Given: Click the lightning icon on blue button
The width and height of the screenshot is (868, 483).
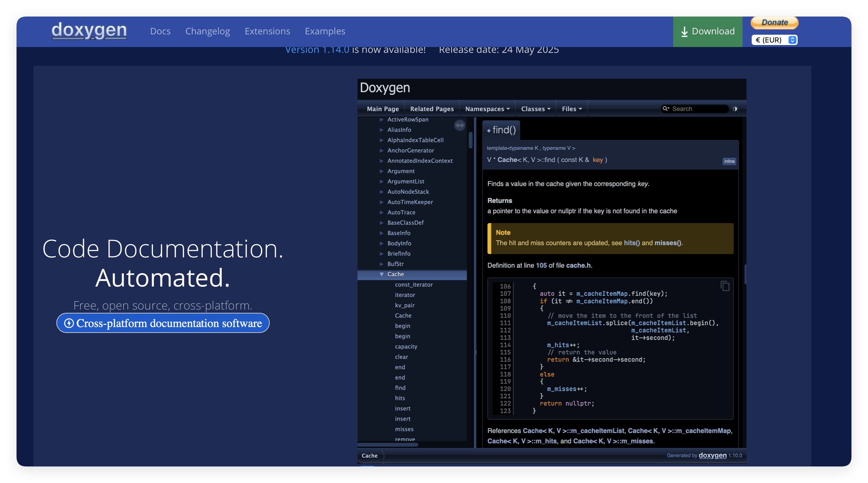Looking at the screenshot, I should [69, 323].
